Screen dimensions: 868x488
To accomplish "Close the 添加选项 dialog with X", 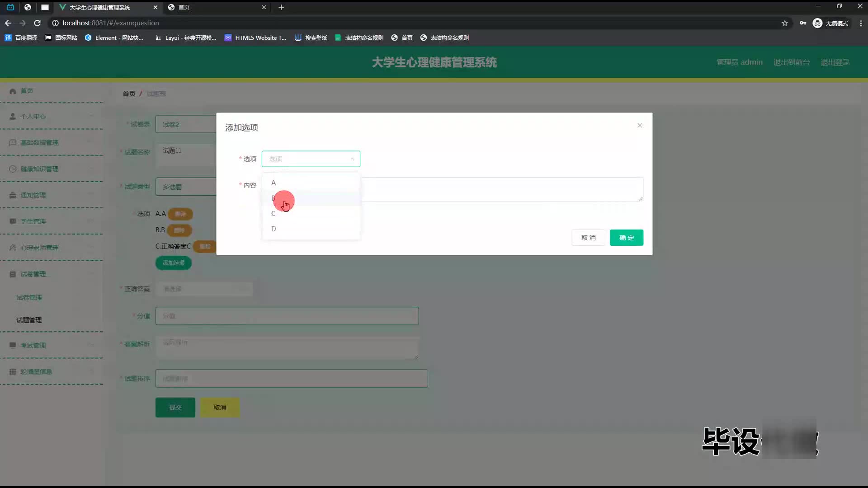I will pyautogui.click(x=639, y=125).
